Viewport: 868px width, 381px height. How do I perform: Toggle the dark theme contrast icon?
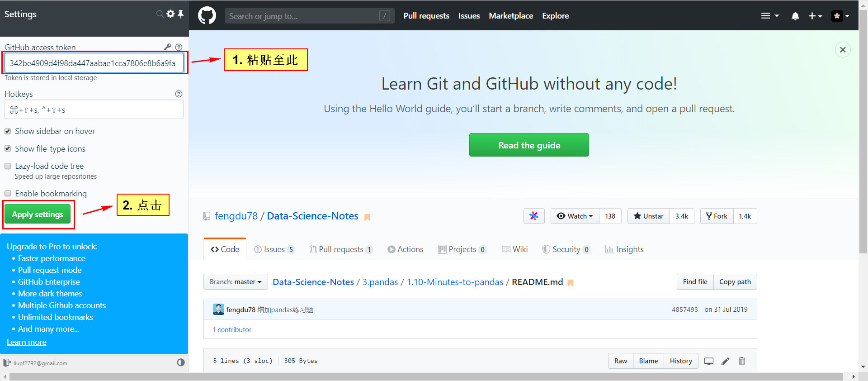181,362
